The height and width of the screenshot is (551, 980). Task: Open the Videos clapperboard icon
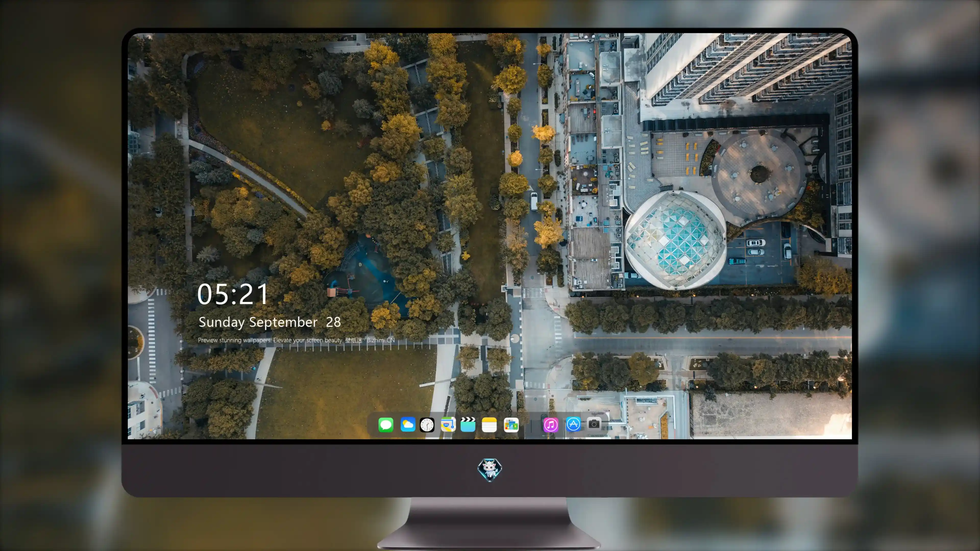[468, 424]
